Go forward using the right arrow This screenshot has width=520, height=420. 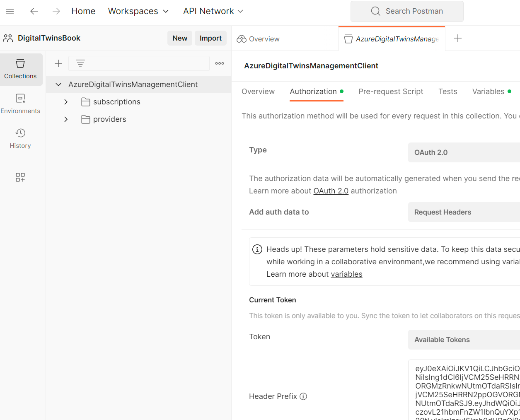[x=56, y=11]
